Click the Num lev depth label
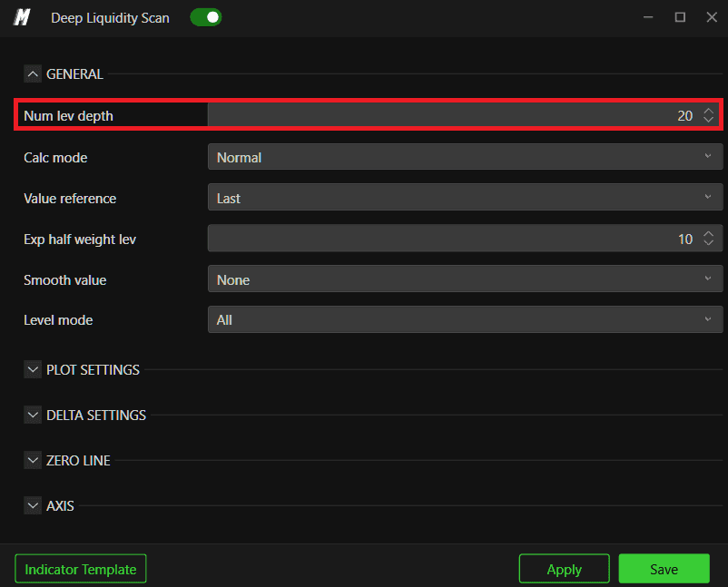The height and width of the screenshot is (587, 728). point(69,116)
